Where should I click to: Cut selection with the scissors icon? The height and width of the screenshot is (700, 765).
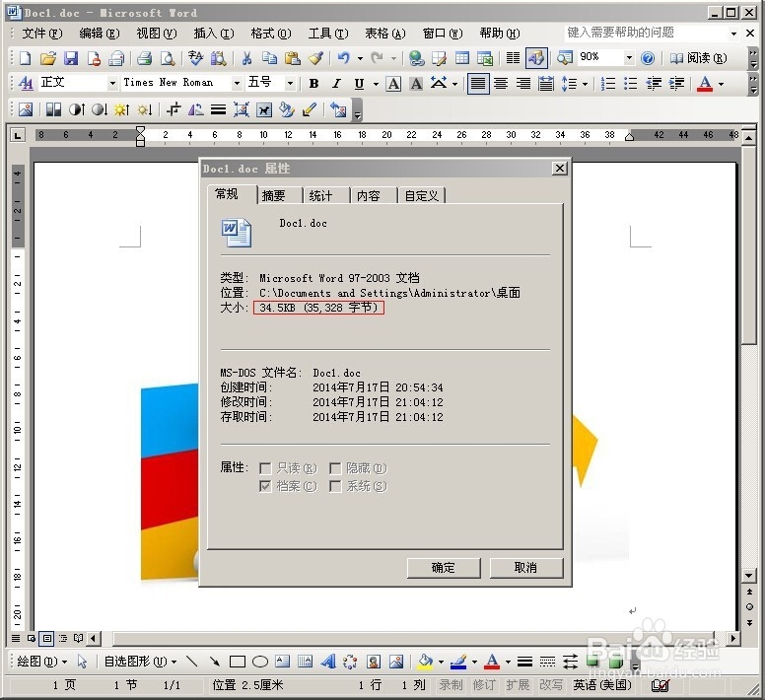246,58
